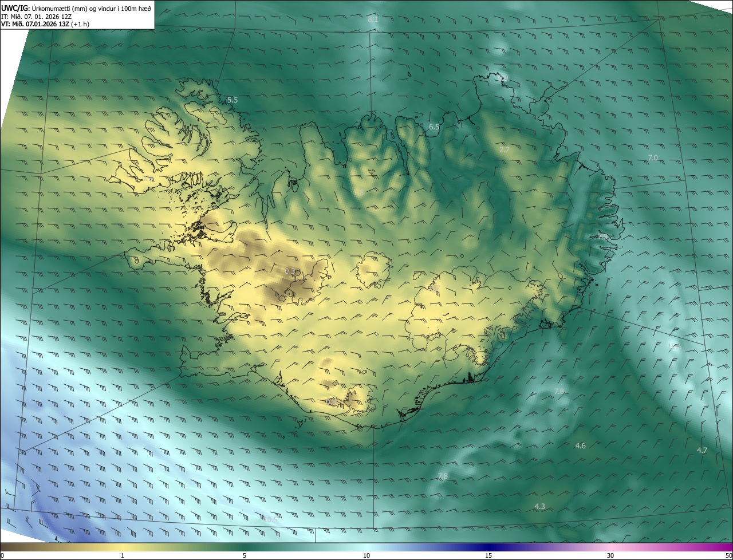
Task: Click the 'IT: Mið. 07. 01. 2026 12Z' line
Action: coord(36,17)
